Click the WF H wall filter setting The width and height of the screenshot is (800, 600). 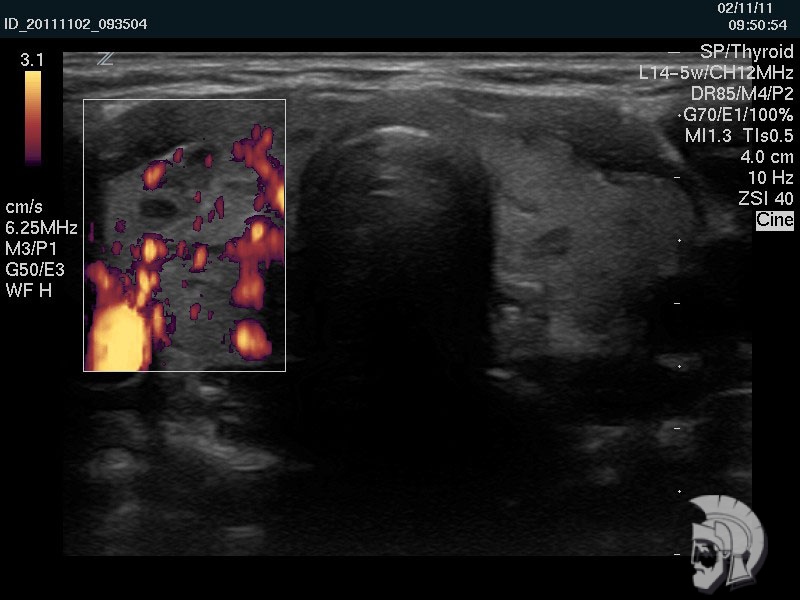28,291
